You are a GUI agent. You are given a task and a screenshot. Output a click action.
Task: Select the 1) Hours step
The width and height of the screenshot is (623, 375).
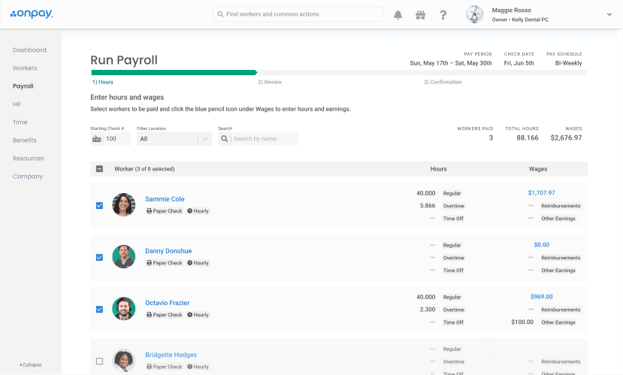pyautogui.click(x=103, y=82)
